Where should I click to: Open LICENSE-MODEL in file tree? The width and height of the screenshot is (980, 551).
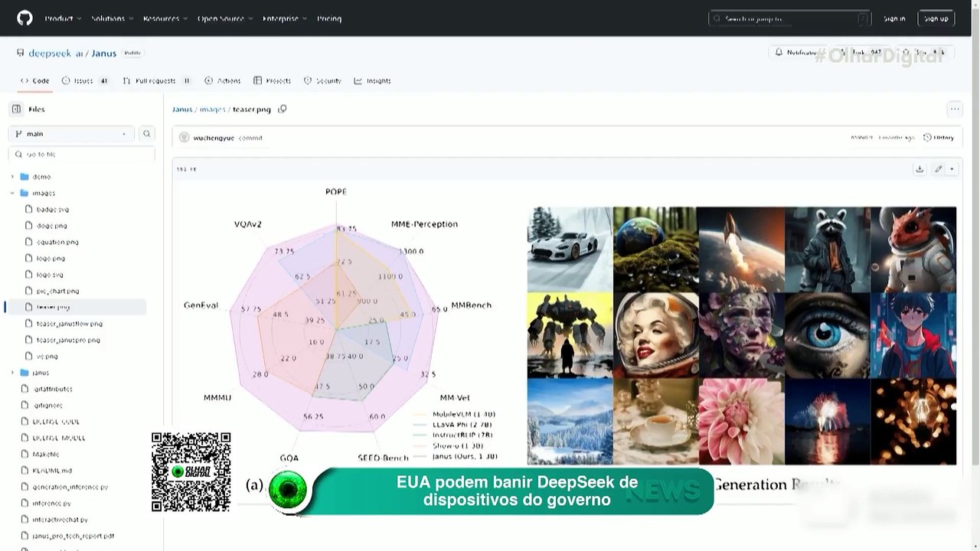point(59,438)
